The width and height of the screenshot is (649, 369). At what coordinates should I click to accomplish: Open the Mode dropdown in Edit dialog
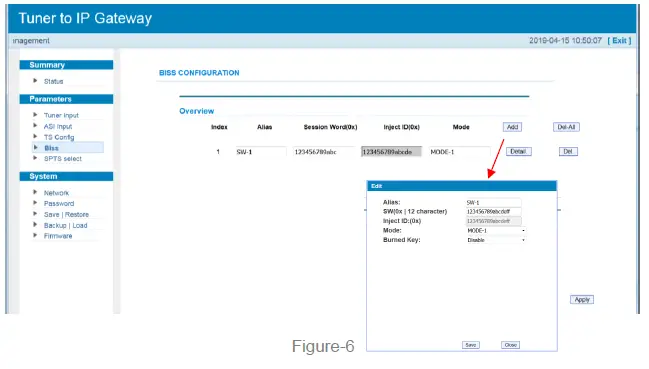pyautogui.click(x=496, y=231)
